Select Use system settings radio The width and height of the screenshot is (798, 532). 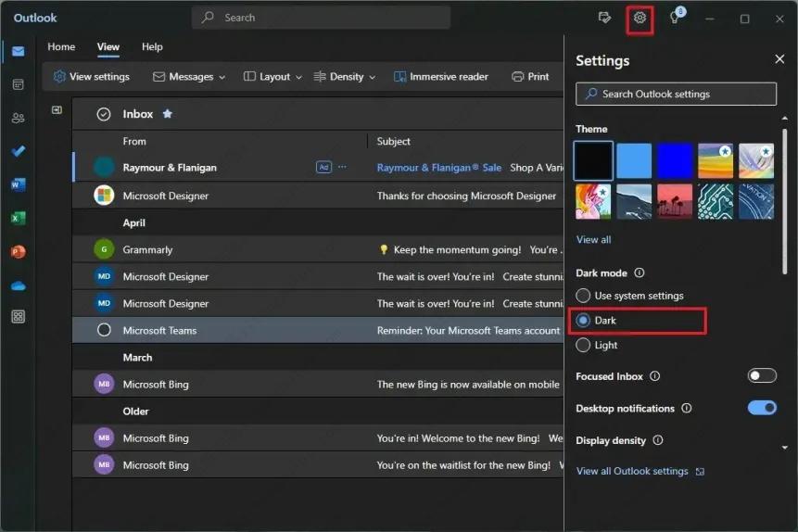tap(583, 296)
